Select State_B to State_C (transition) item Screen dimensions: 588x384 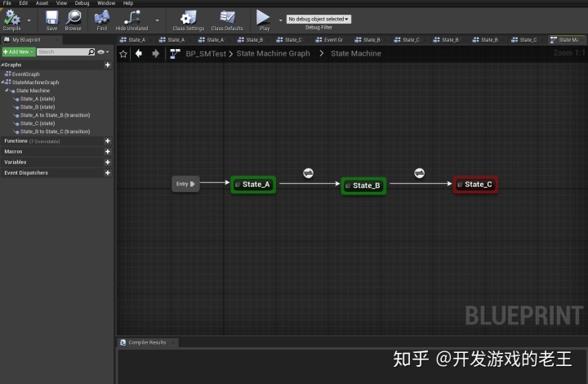pos(56,132)
